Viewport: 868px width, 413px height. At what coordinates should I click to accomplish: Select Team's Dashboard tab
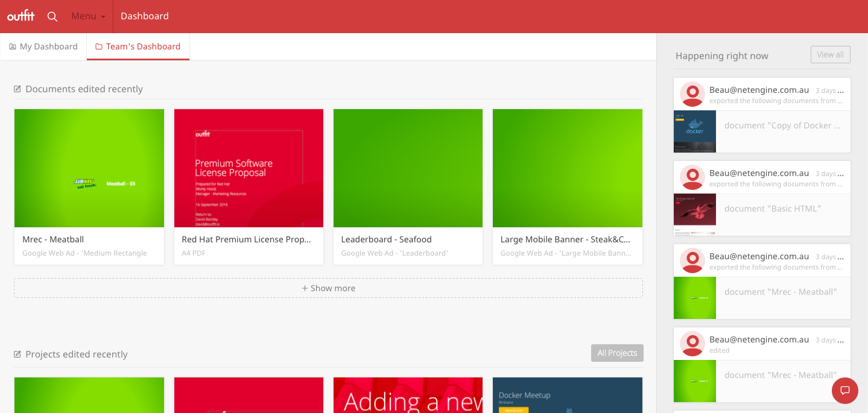pos(138,46)
